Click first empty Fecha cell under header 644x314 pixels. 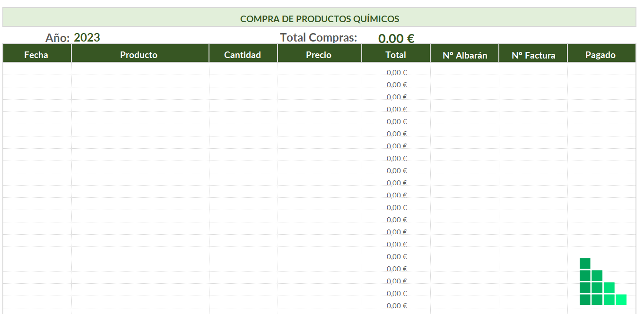pyautogui.click(x=37, y=69)
